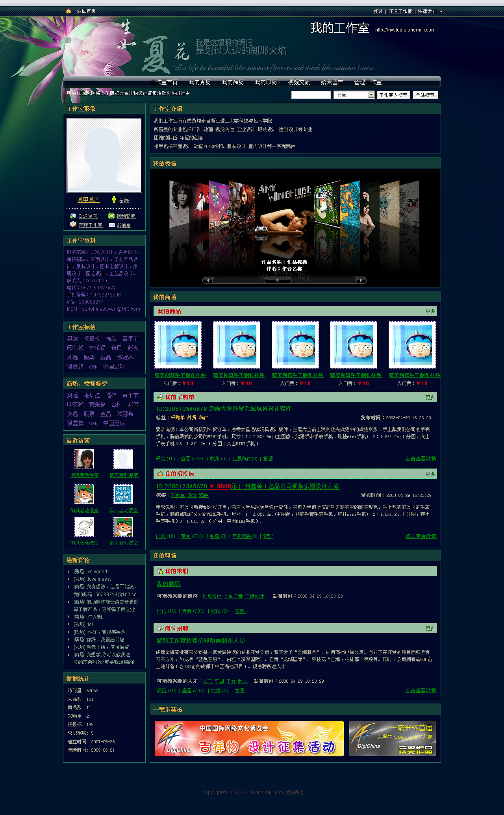Click the 全站搜索 button
The height and width of the screenshot is (815, 504).
click(425, 95)
